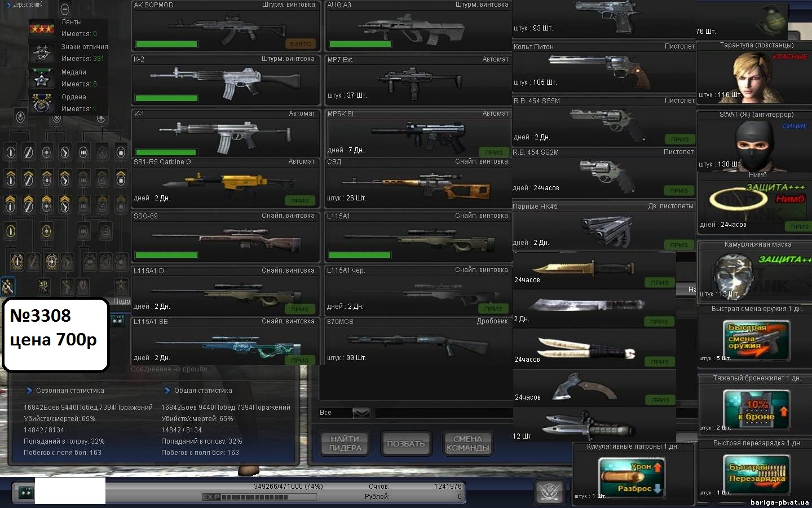Click the ПРИЗ tag on MP5K Sl.
Image resolution: width=812 pixels, height=508 pixels.
click(x=493, y=152)
